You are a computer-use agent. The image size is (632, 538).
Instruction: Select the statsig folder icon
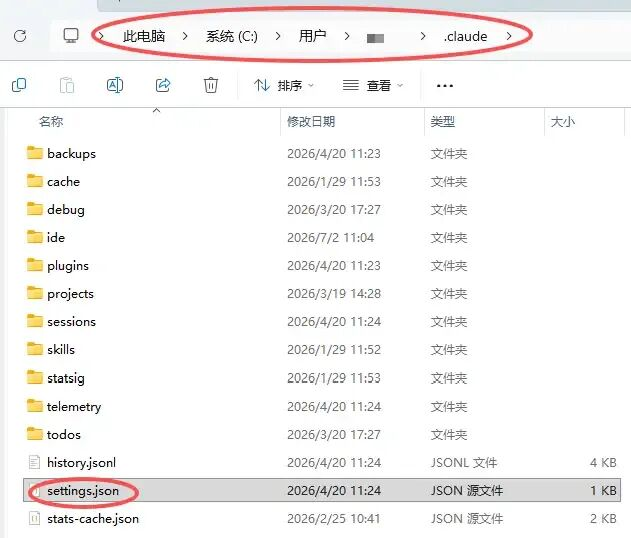coord(35,377)
